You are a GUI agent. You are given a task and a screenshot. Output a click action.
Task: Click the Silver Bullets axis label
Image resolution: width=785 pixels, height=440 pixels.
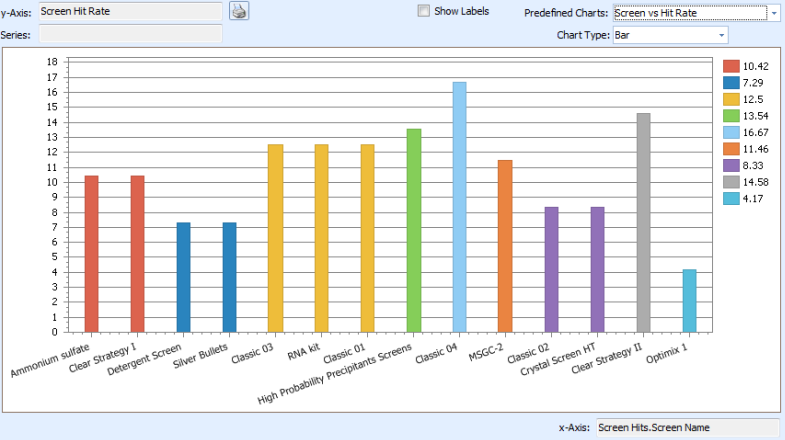coord(200,356)
